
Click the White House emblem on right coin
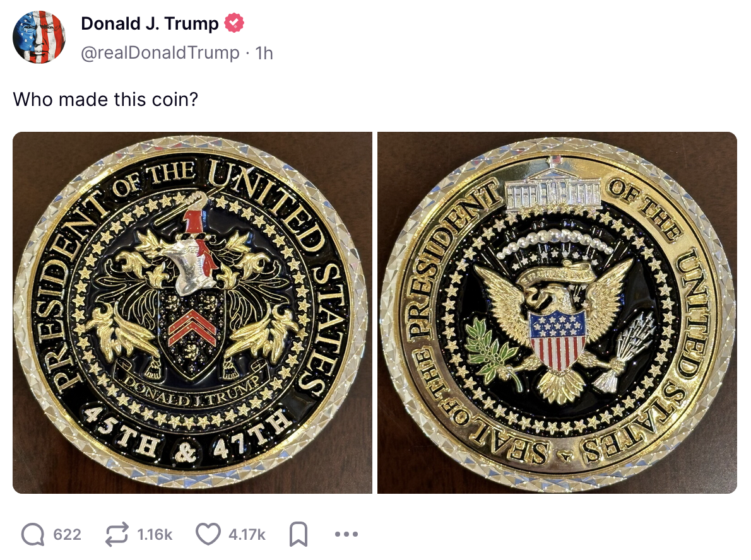click(553, 189)
